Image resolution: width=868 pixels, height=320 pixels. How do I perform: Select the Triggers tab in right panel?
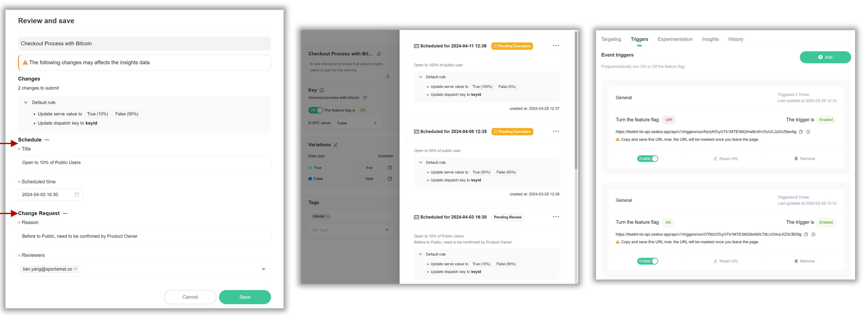[x=639, y=39]
